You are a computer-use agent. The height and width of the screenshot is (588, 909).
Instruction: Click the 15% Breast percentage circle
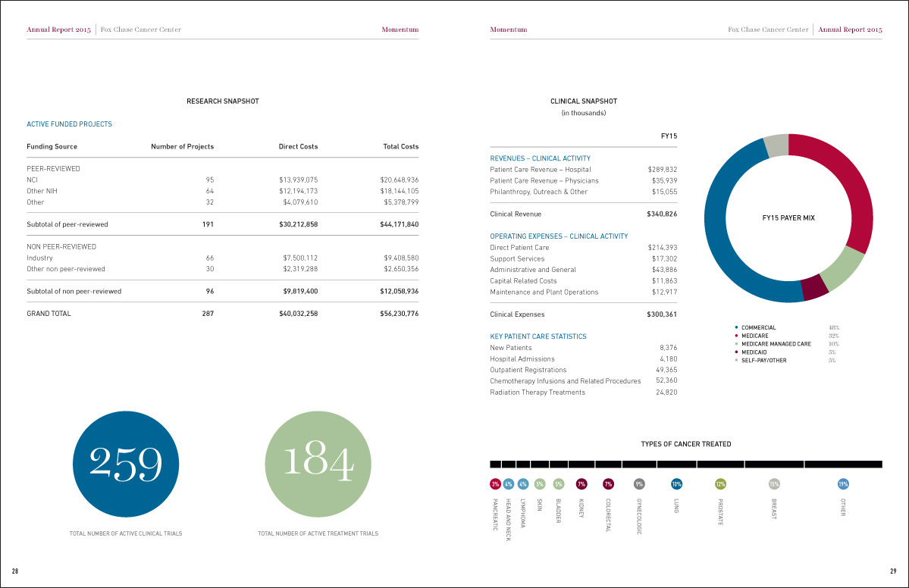click(x=774, y=483)
